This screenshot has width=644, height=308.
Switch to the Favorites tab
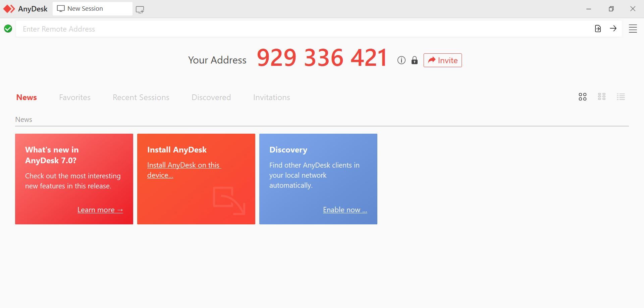point(75,97)
